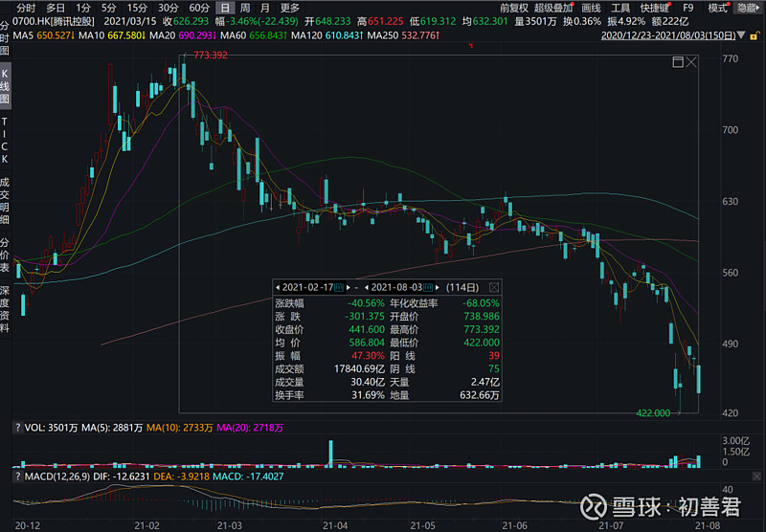Open the 工具 tools menu

pos(620,8)
